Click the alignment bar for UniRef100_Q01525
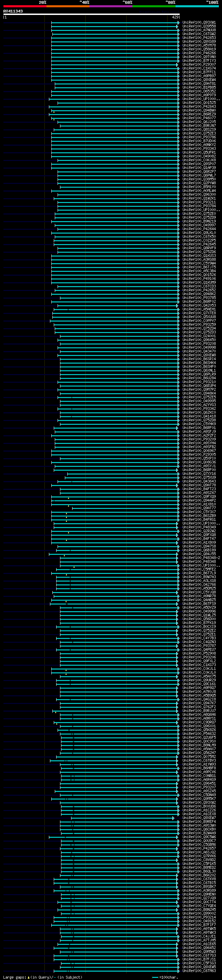This screenshot has height=980, width=222. coord(118,103)
